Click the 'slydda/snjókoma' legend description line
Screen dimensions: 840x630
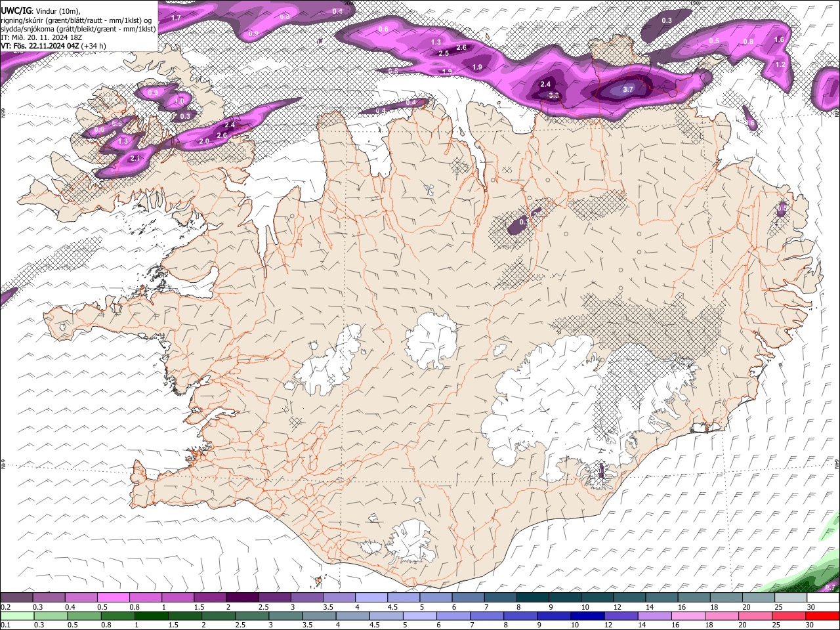[78, 29]
